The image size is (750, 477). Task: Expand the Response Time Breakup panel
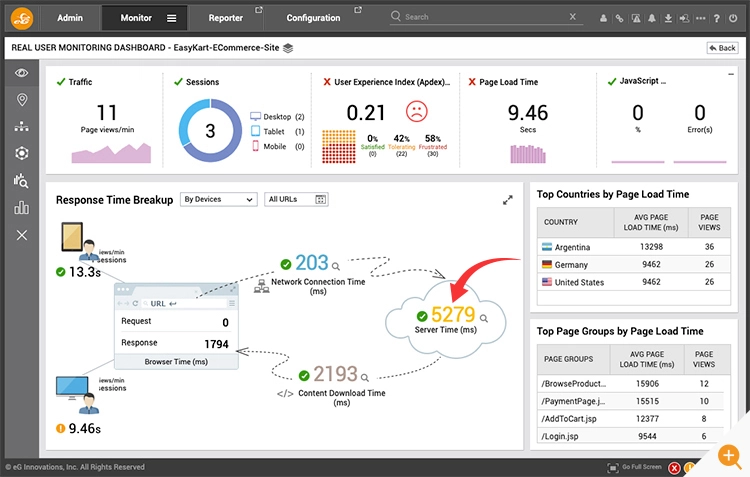point(507,200)
